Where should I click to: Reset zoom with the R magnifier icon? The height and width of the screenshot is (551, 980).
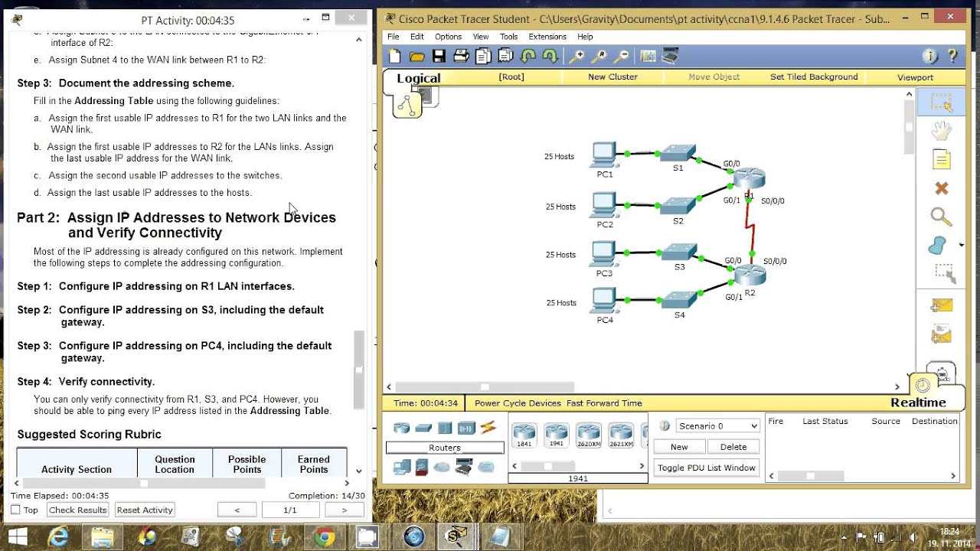click(599, 56)
